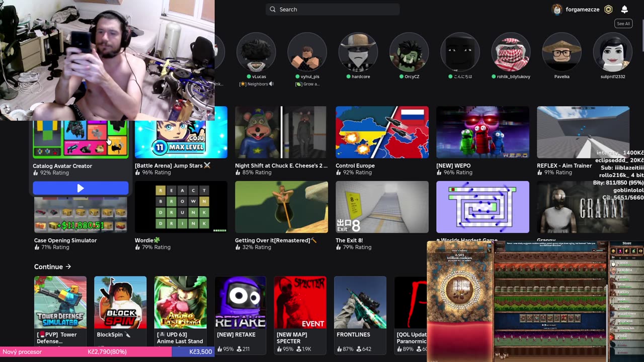
Task: Open the Wordie game thumbnail
Action: tap(181, 207)
